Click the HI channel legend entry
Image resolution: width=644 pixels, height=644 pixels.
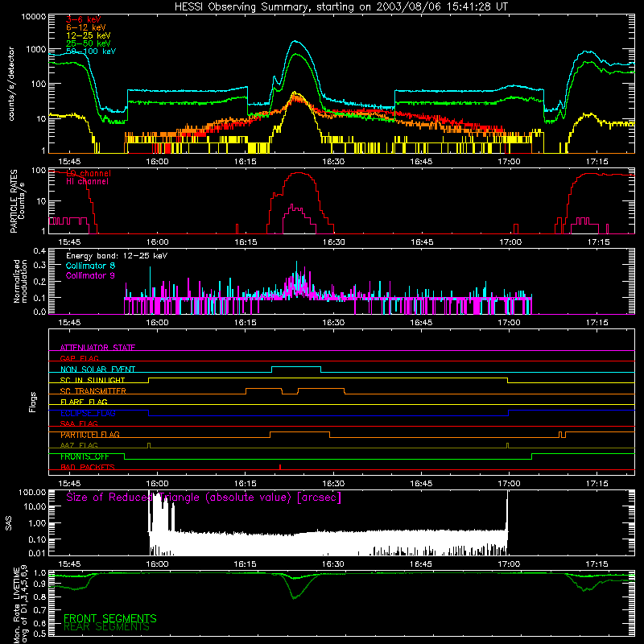pos(87,182)
